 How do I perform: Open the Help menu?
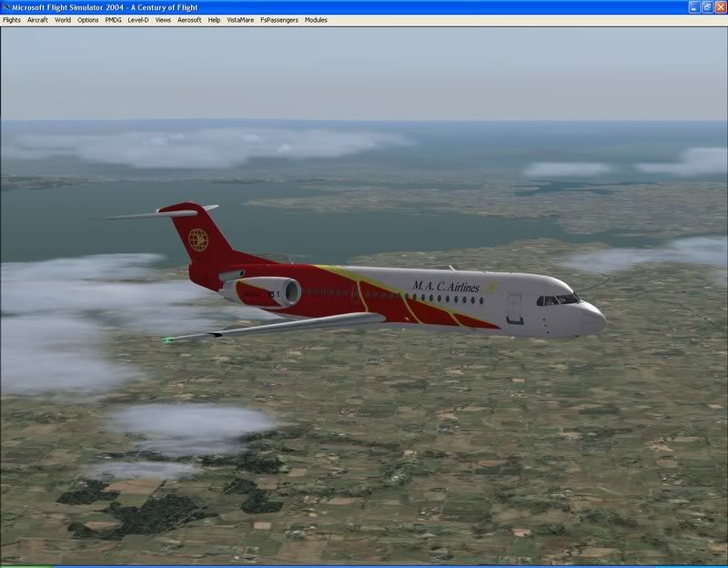point(214,19)
